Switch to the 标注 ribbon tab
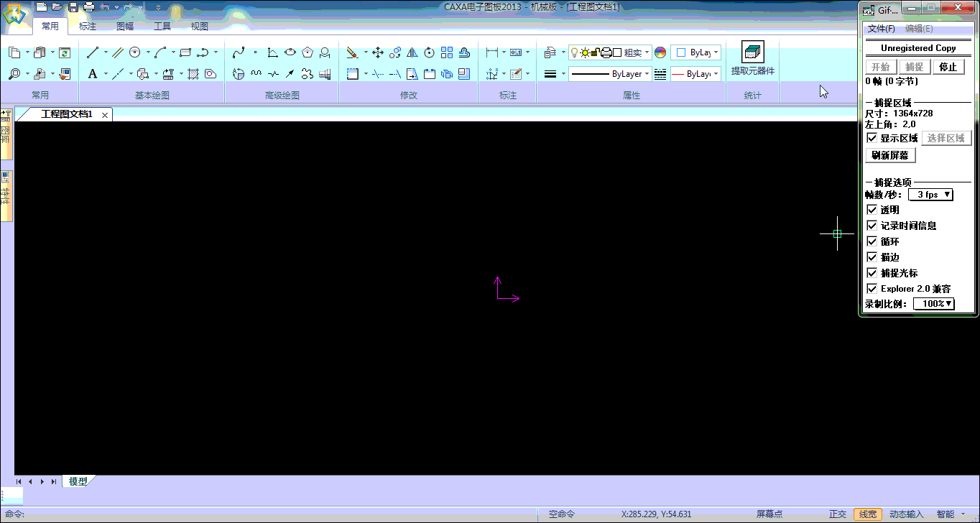980x523 pixels. (88, 27)
